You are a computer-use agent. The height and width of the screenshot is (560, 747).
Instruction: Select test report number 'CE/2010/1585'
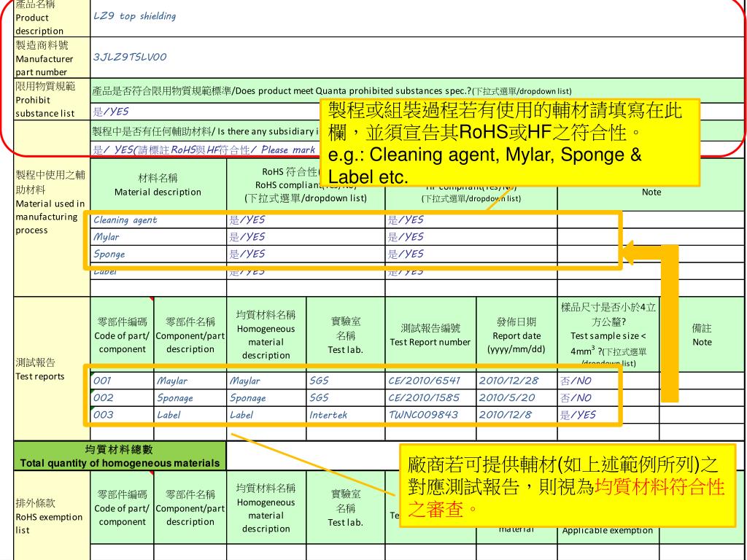(430, 398)
